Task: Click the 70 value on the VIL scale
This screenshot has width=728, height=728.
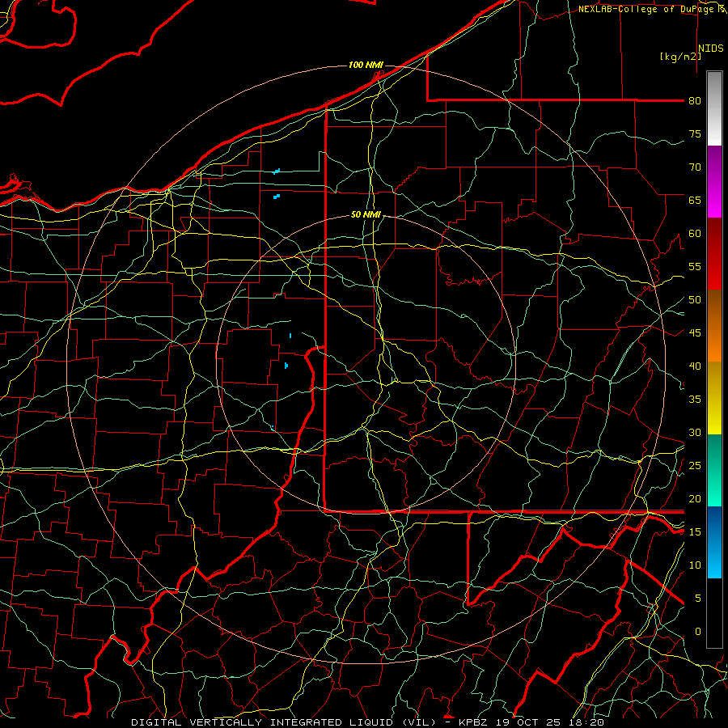Action: click(695, 167)
